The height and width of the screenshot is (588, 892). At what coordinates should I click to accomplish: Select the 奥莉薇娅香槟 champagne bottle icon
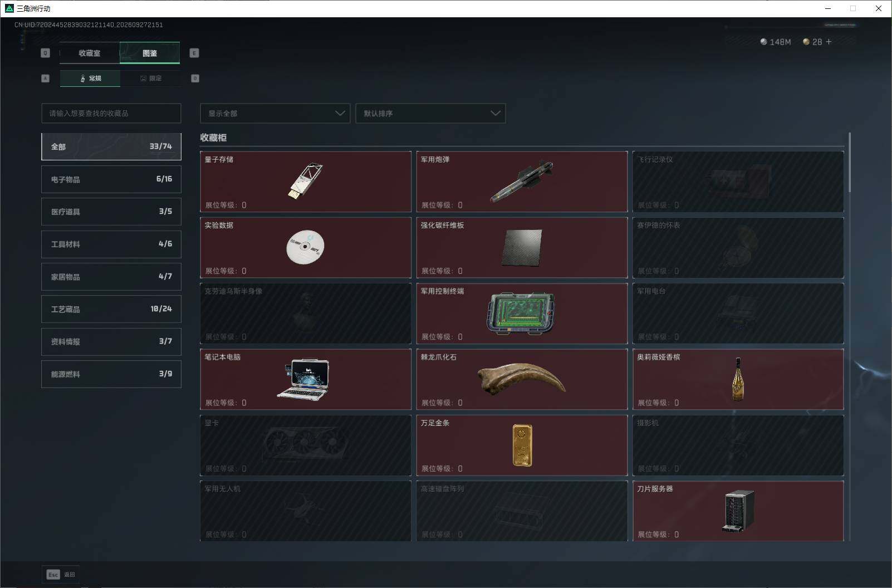(x=738, y=379)
